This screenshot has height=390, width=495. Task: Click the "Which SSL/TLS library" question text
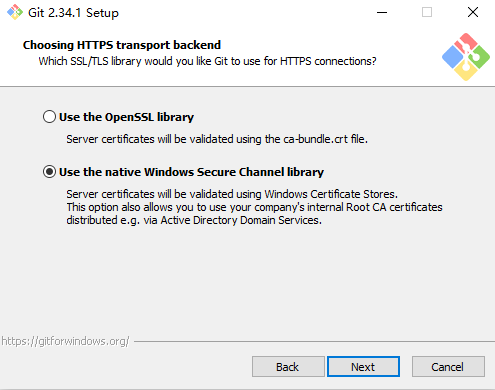tap(207, 61)
